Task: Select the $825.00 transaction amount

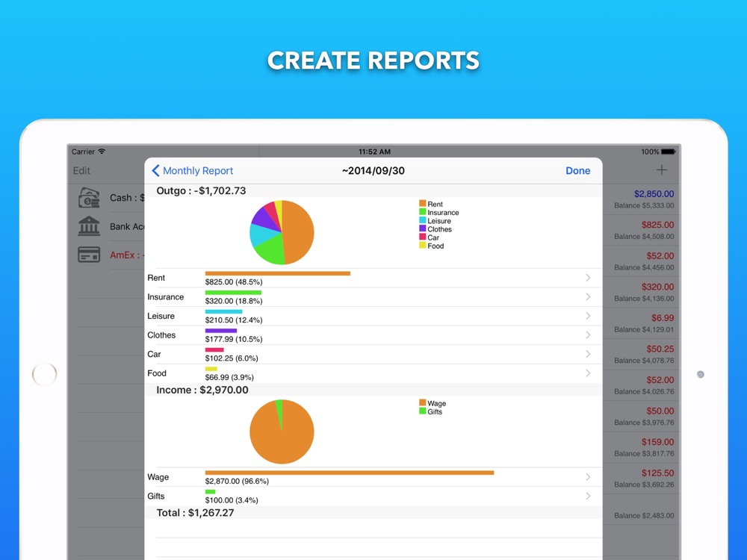Action: 657,225
